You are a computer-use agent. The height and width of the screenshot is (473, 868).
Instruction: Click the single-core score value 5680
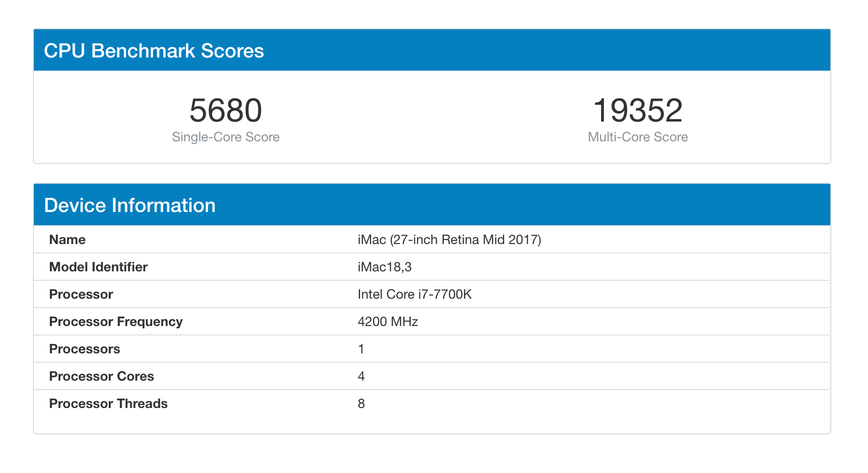225,110
